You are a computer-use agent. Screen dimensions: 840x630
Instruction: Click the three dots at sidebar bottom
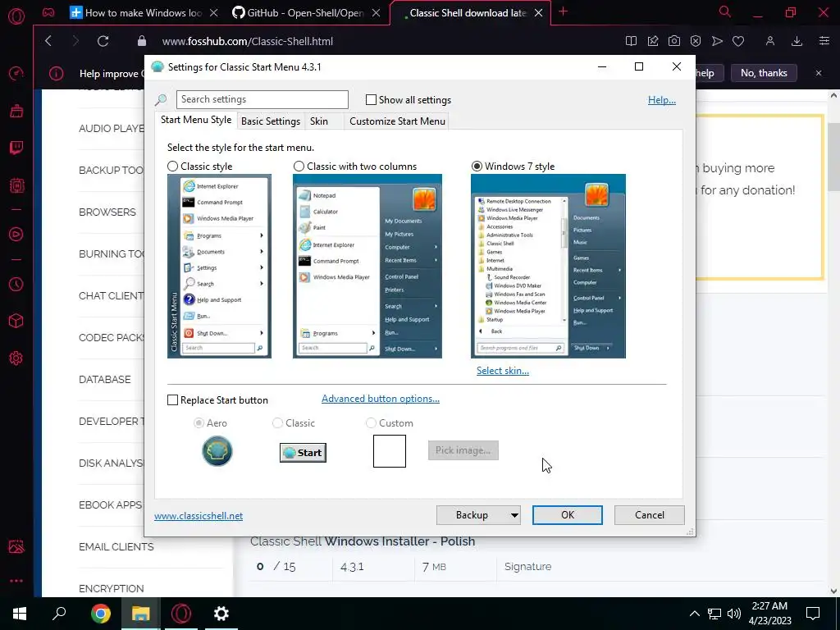tap(16, 581)
